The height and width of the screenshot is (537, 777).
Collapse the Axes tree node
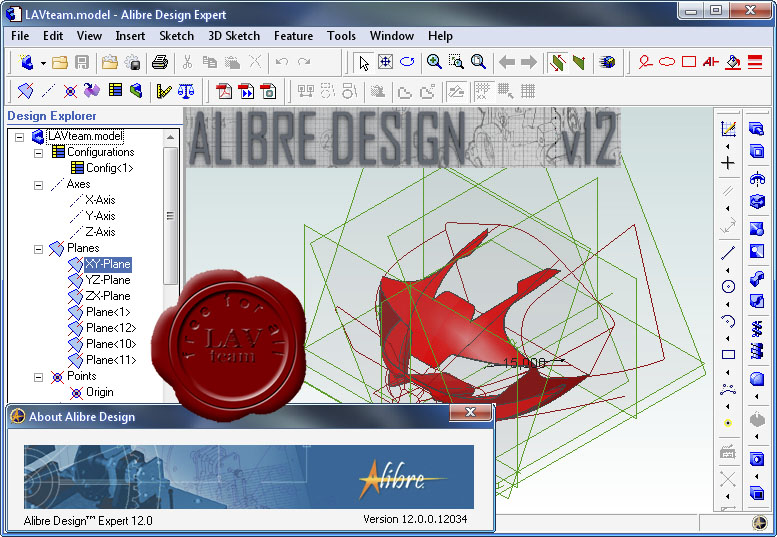tap(39, 185)
